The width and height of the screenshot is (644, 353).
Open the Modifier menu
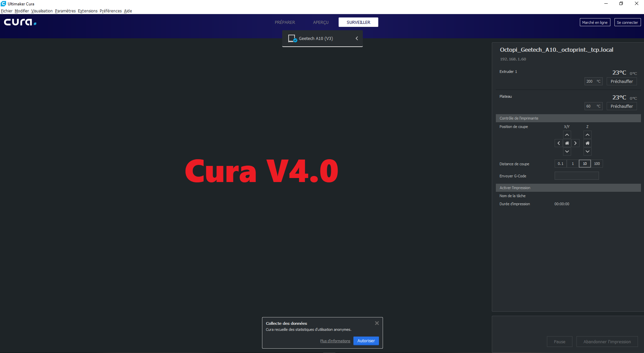point(22,11)
